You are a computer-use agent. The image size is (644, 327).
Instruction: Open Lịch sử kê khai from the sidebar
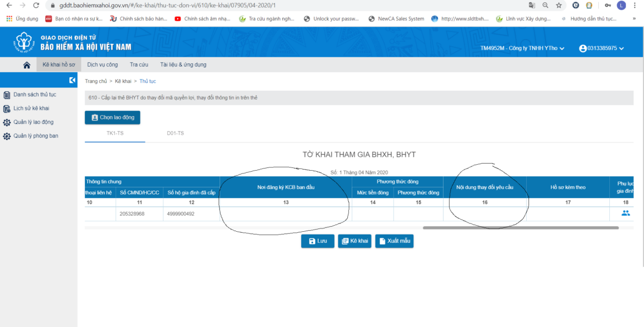coord(8,108)
